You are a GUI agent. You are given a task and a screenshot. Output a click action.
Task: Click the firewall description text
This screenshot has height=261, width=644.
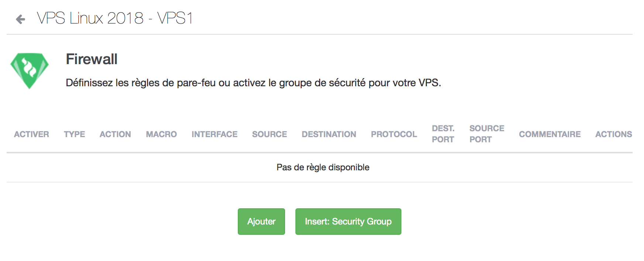click(x=253, y=83)
